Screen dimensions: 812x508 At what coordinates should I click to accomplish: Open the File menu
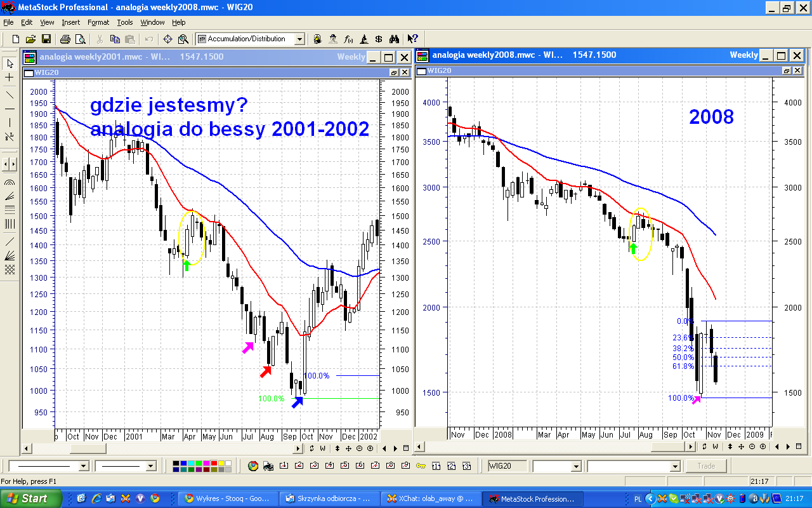[x=8, y=22]
